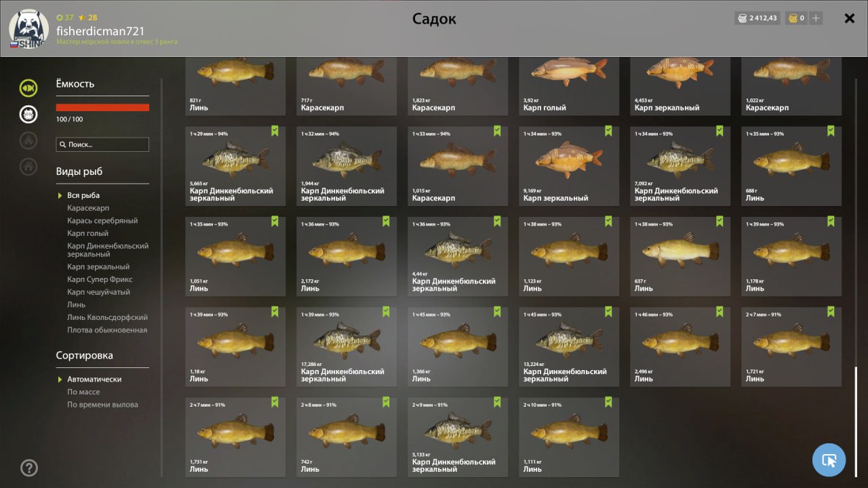This screenshot has height=488, width=868.
Task: Add gold coins with plus icon
Action: 816,18
